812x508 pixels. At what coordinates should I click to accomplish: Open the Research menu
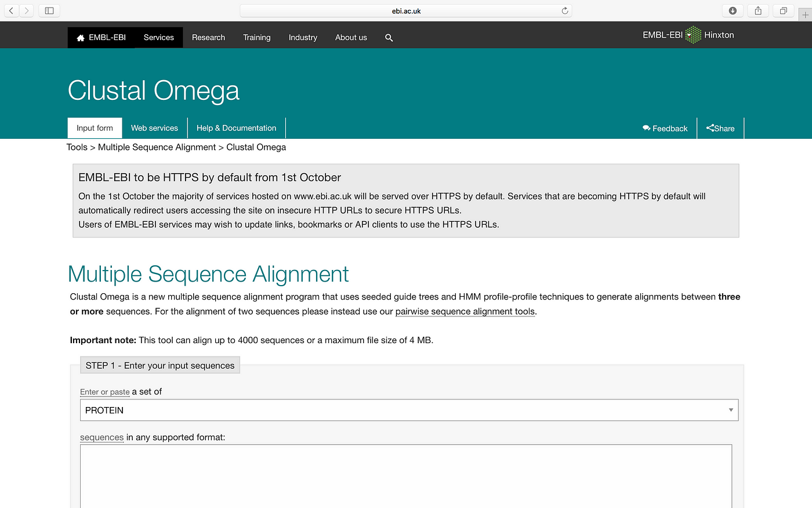(x=208, y=37)
